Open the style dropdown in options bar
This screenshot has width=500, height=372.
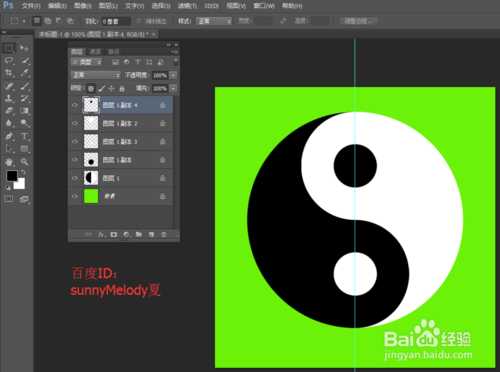click(214, 21)
